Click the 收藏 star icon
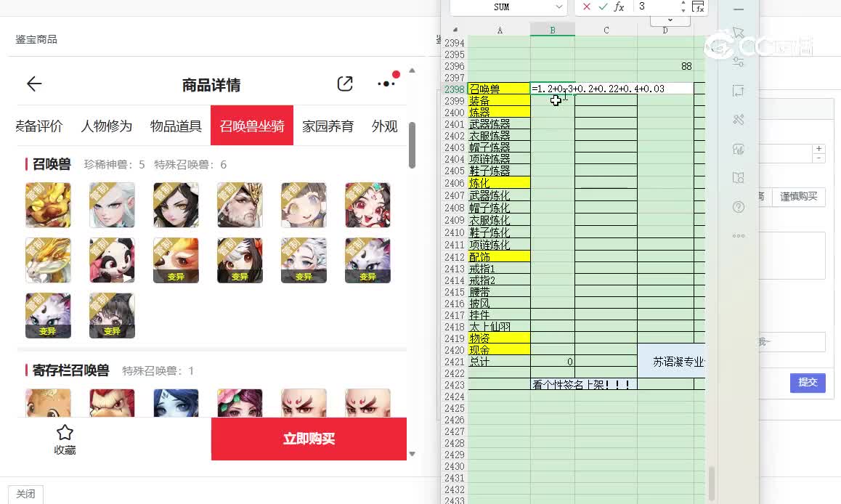The height and width of the screenshot is (504, 841). pos(65,434)
